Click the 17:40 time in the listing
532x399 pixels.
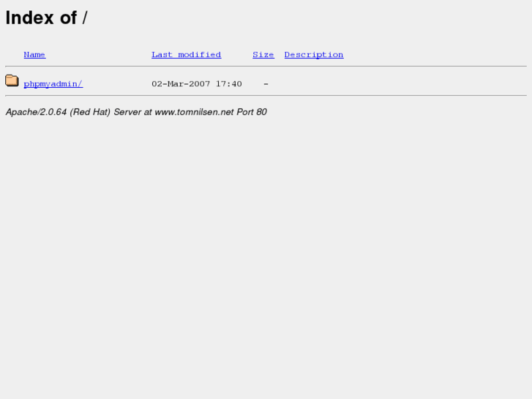click(228, 84)
